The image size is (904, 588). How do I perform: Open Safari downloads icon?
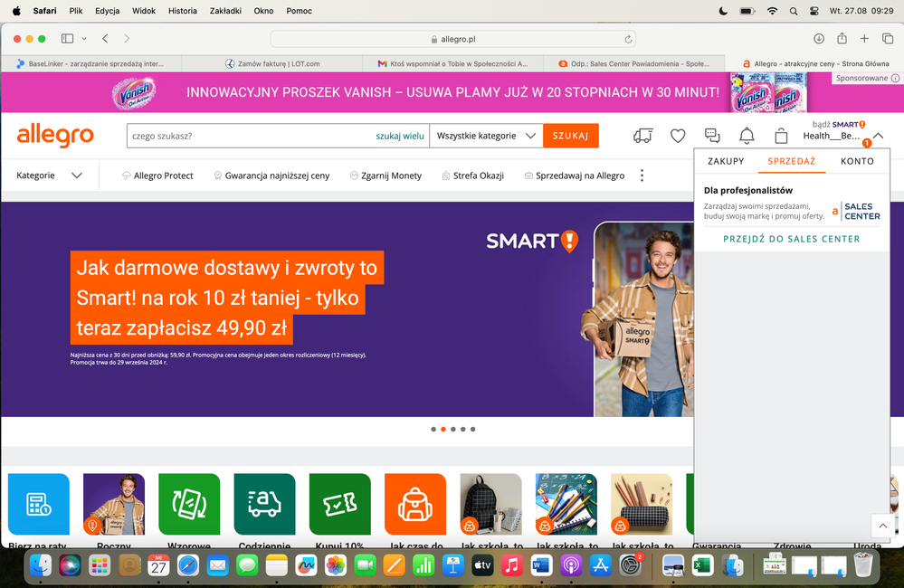point(819,39)
